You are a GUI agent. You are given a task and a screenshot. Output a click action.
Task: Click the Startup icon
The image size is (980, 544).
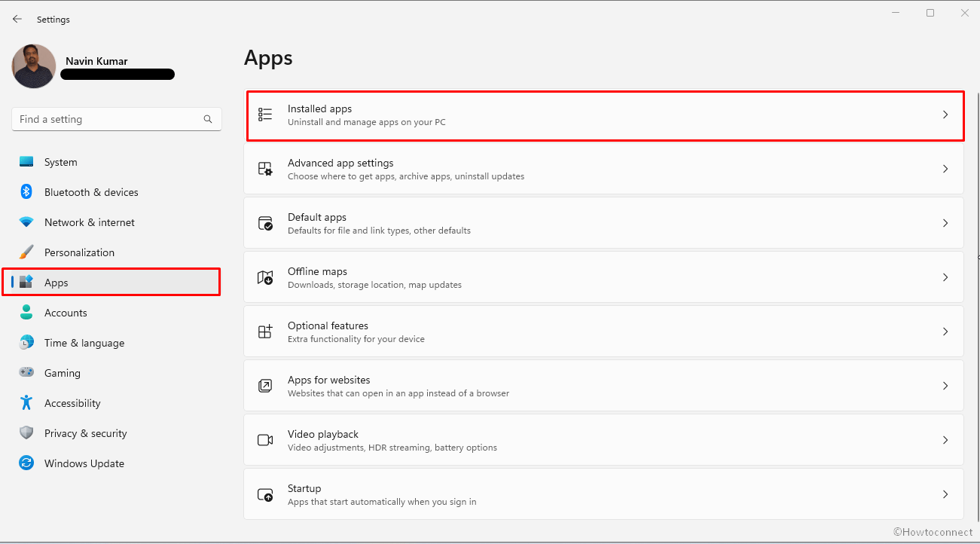[265, 494]
